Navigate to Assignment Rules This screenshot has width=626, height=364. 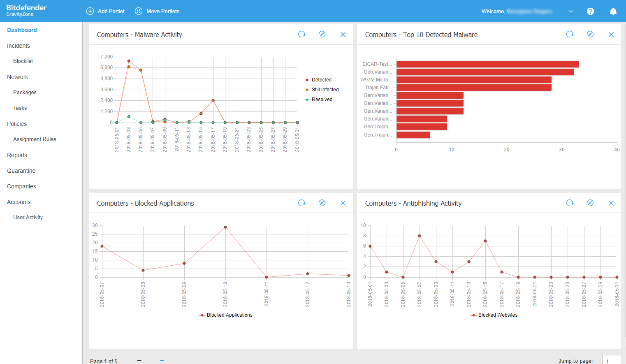35,139
